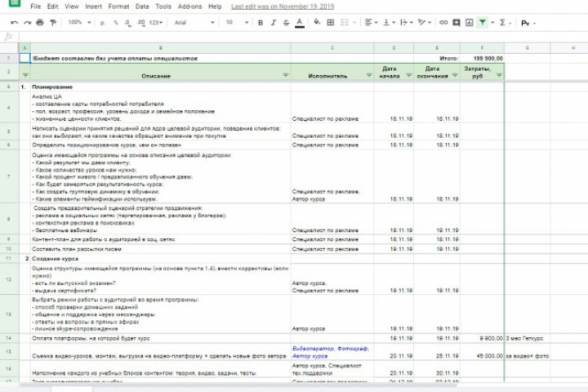The height and width of the screenshot is (392, 588).
Task: Click the Print icon
Action: pyautogui.click(x=40, y=23)
